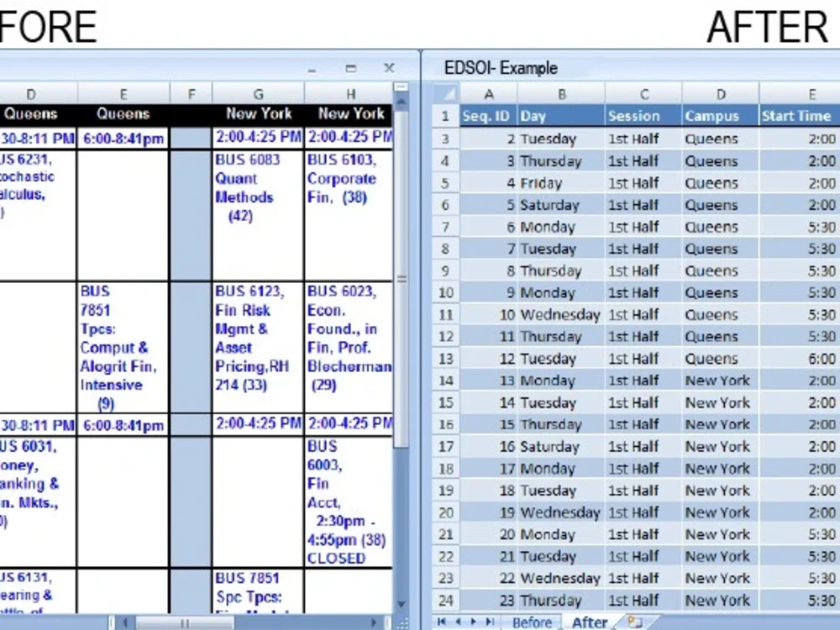Select BUS 7851 Spc Tpcs cell
Viewport: 840px width, 630px height.
pos(258,591)
